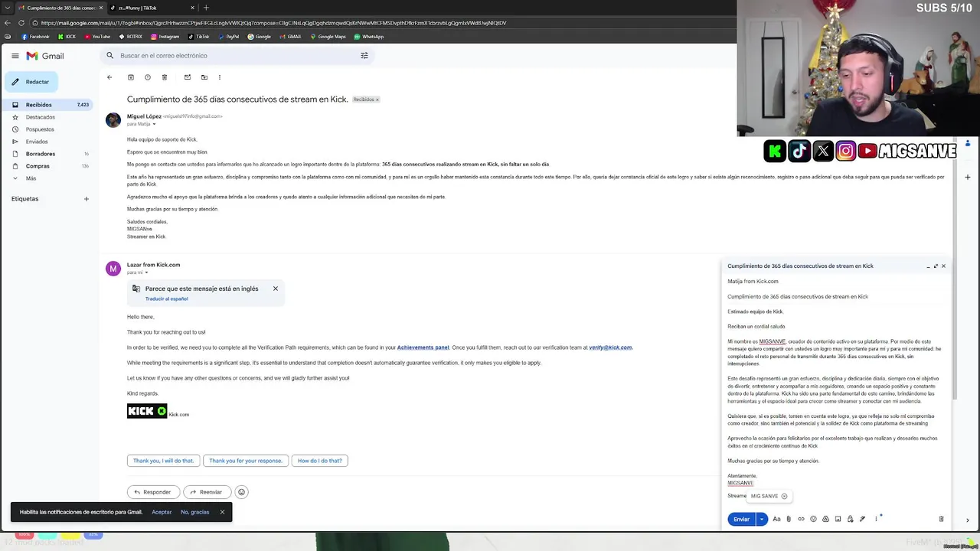Expand the Más section in the sidebar
The image size is (980, 551).
[x=31, y=178]
